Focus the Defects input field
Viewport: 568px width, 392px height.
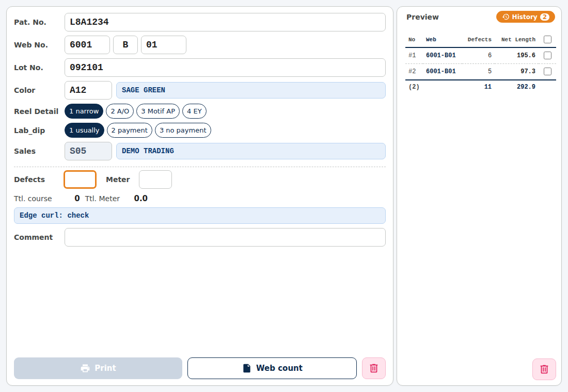pos(80,179)
